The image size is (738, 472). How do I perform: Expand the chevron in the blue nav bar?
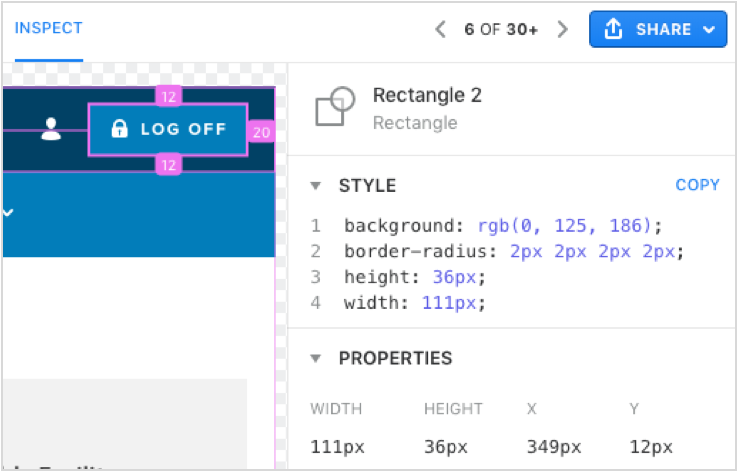[9, 212]
